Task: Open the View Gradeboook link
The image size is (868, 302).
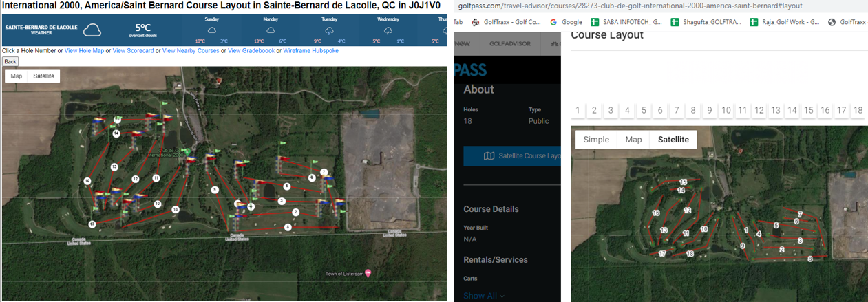Action: point(251,51)
